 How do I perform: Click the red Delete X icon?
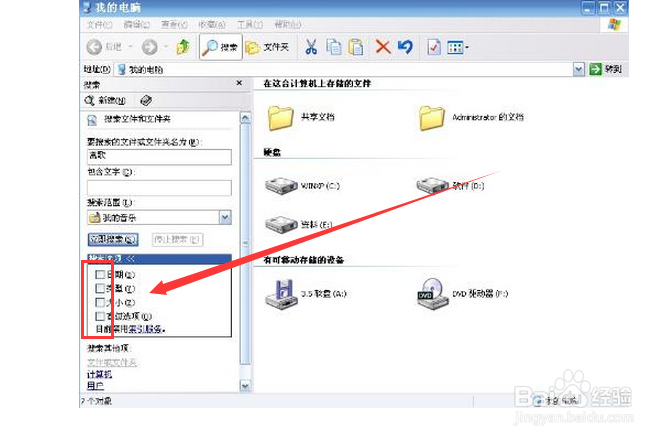382,47
